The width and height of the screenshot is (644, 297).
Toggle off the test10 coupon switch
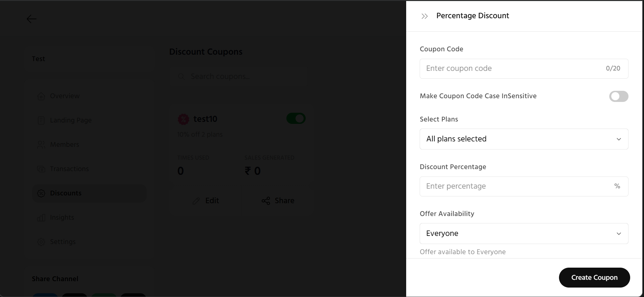click(296, 118)
